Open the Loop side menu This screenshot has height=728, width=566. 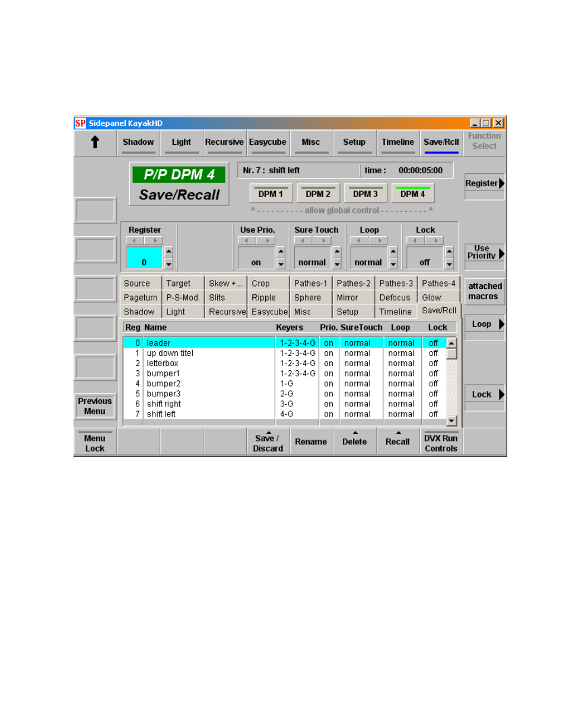pyautogui.click(x=485, y=327)
